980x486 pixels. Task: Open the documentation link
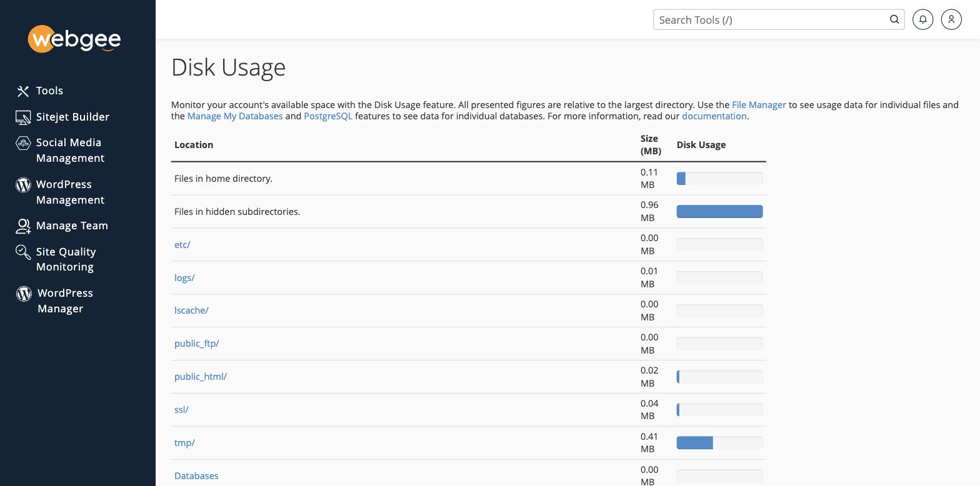pyautogui.click(x=714, y=116)
